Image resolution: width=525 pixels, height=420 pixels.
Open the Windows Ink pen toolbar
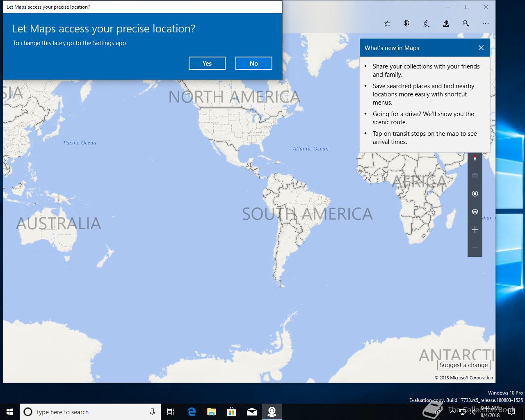point(427,23)
